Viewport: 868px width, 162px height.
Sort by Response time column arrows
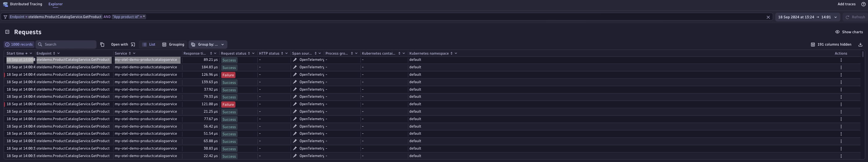[211, 54]
